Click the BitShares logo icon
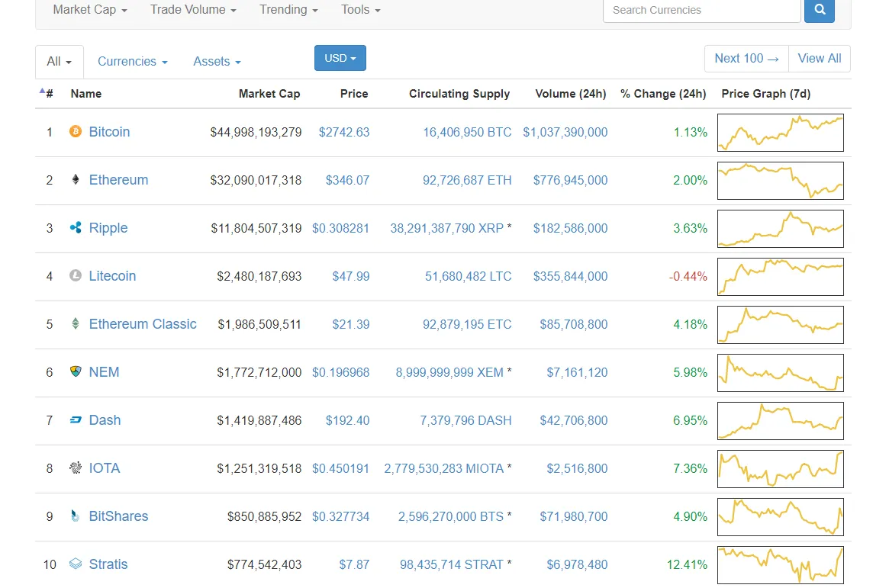The image size is (889, 588). click(x=76, y=516)
